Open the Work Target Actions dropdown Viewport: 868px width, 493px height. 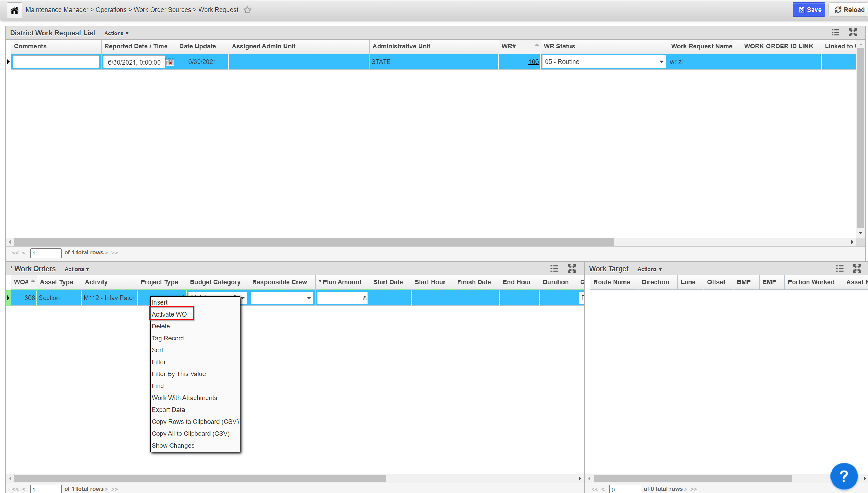[x=649, y=269]
